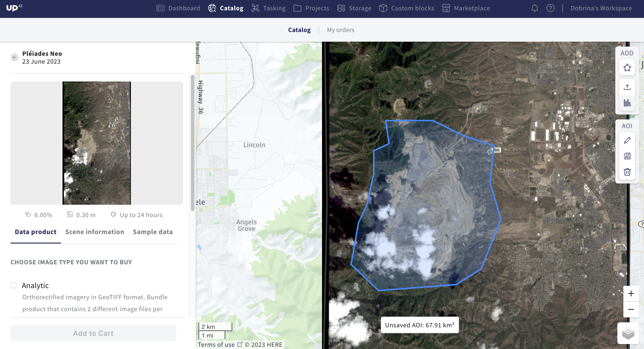Open the notifications bell

tap(534, 8)
